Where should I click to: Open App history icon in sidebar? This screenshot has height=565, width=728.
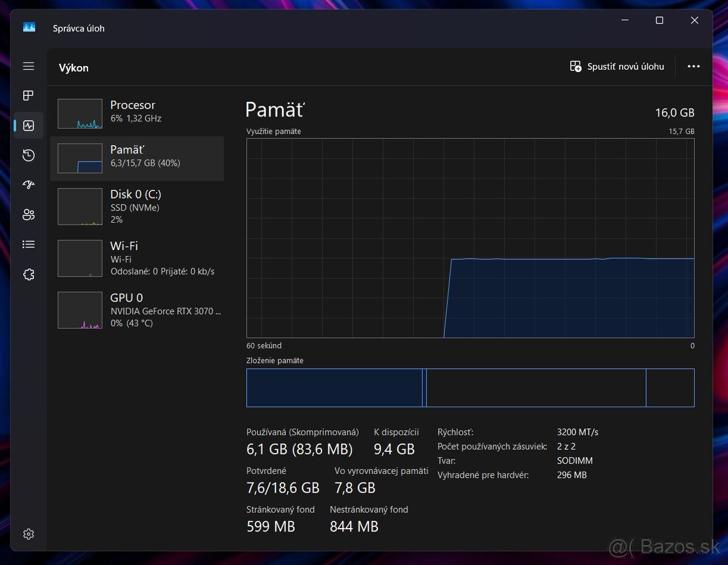click(x=29, y=155)
